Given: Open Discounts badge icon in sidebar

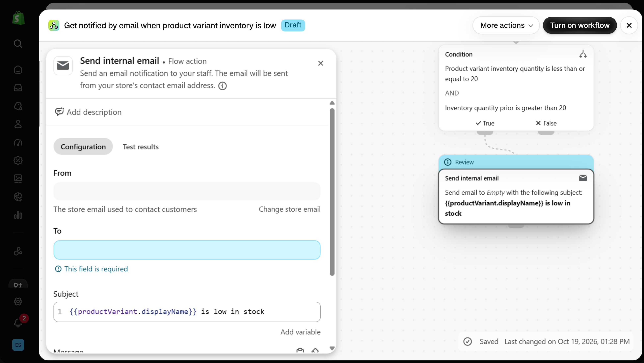Looking at the screenshot, I should [x=18, y=160].
